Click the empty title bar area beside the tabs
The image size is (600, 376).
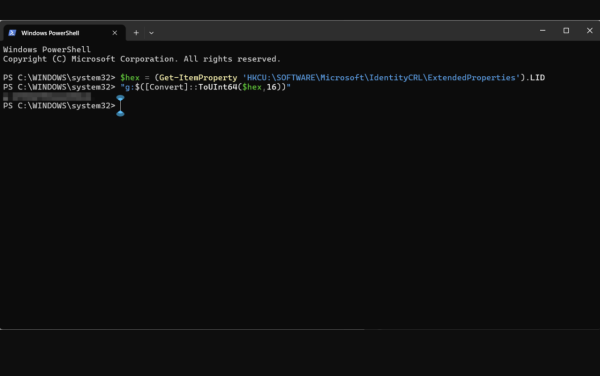[344, 31]
